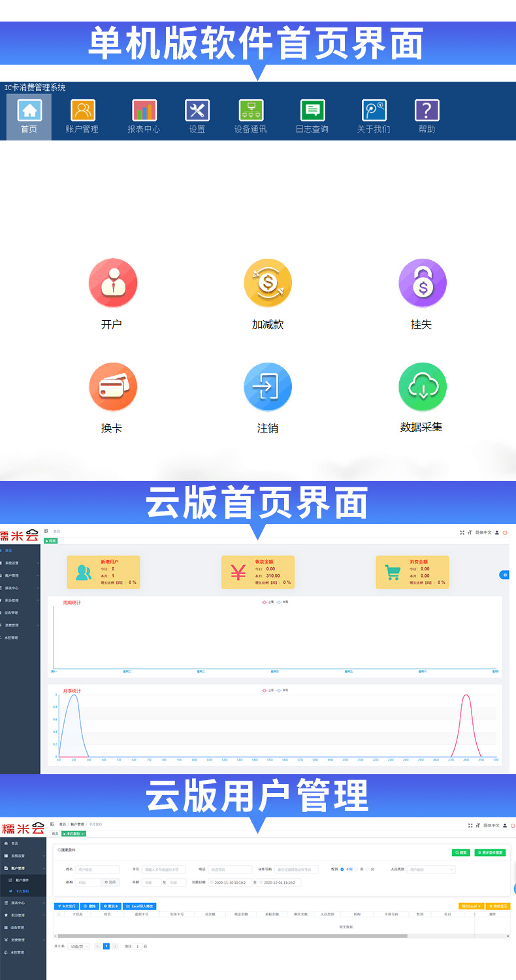
Task: Click the yellow 表格显示 button
Action: pyautogui.click(x=498, y=906)
